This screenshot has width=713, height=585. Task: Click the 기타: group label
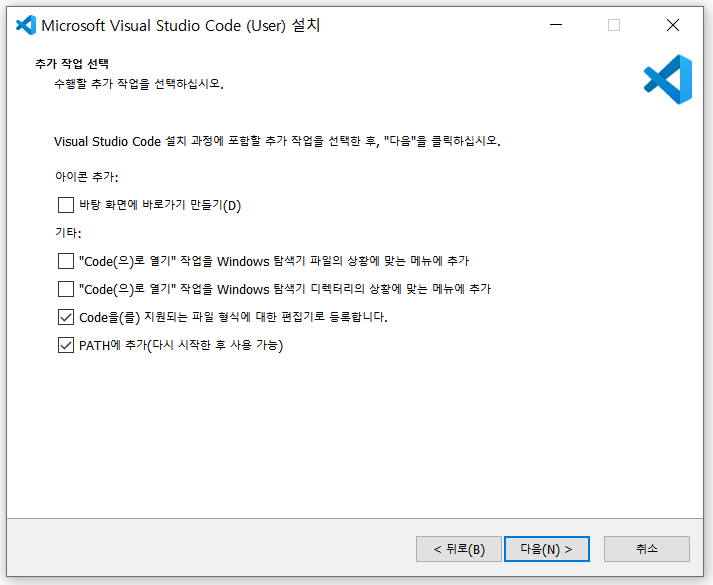pyautogui.click(x=68, y=233)
